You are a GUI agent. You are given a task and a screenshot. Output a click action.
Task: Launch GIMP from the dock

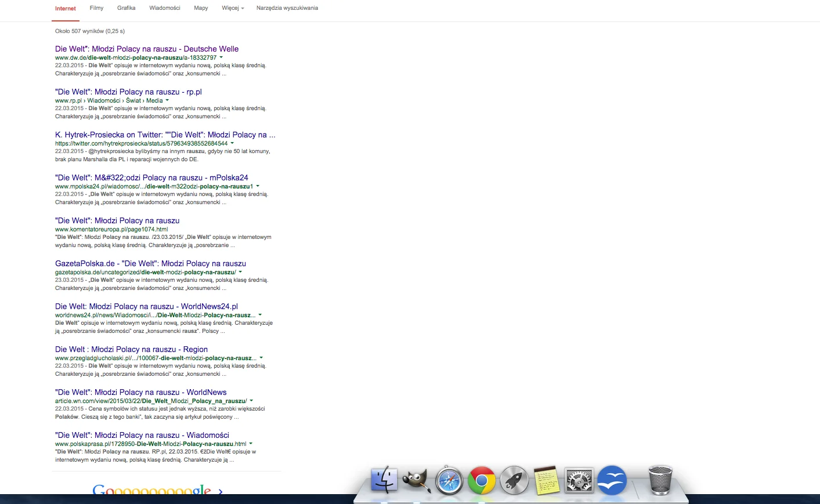tap(417, 480)
